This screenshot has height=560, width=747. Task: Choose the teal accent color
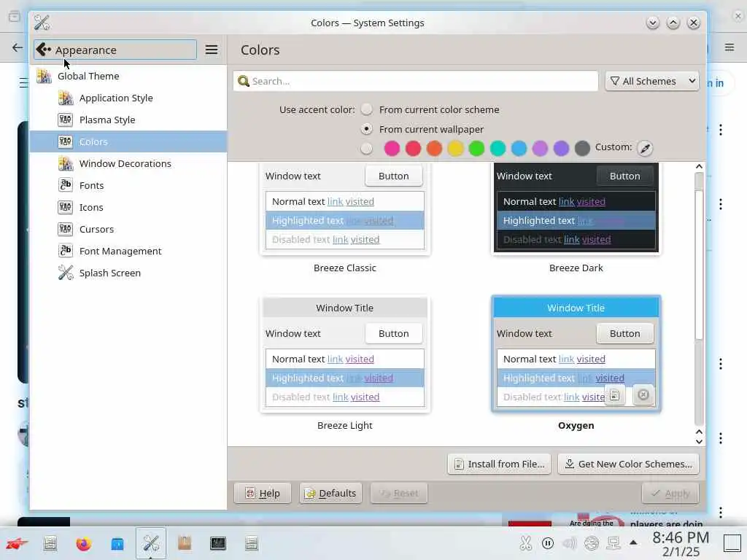click(498, 148)
